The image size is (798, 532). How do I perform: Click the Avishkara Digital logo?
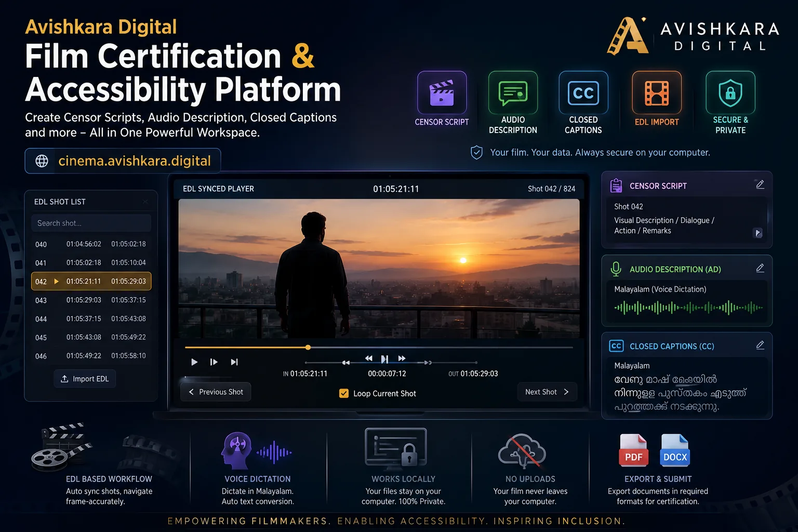click(x=694, y=35)
